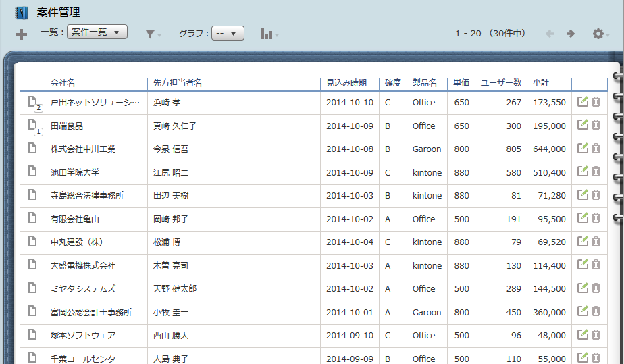
Task: Edit the 戸田ネットソリューシ record
Action: 583,101
